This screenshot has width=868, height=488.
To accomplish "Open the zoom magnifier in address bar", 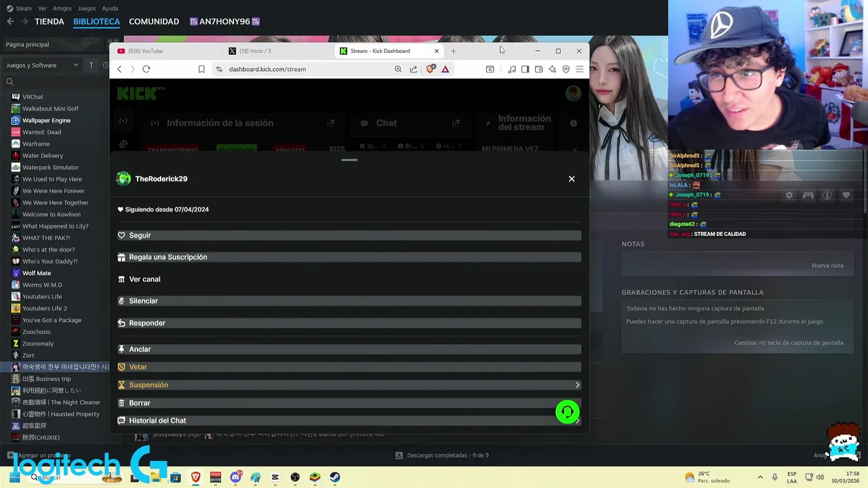I will coord(398,69).
